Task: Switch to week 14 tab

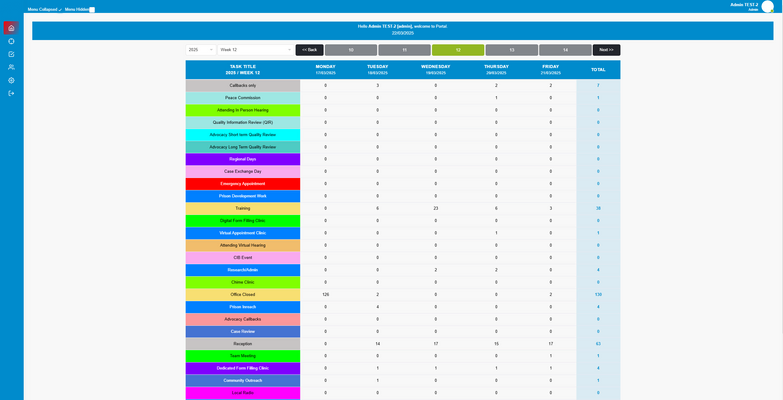Action: [565, 50]
